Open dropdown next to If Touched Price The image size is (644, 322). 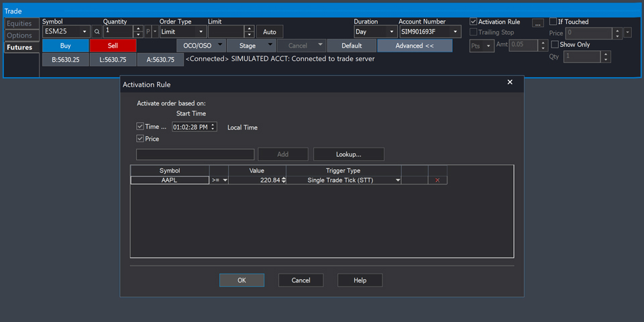(628, 32)
